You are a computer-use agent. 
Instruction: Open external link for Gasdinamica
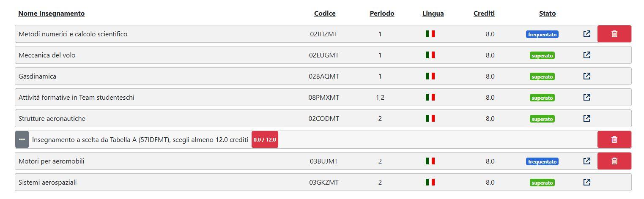(x=586, y=76)
